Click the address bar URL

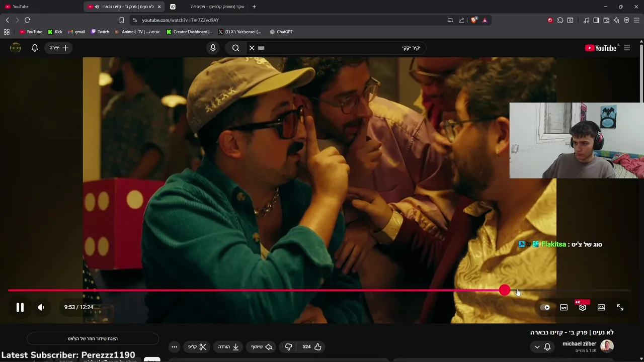[180, 20]
